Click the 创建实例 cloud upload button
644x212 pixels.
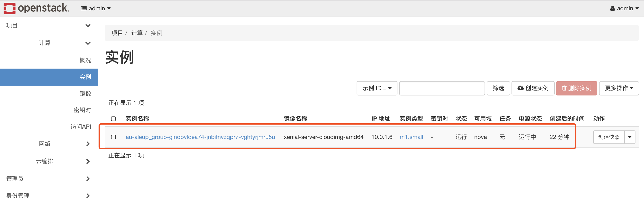tap(533, 88)
